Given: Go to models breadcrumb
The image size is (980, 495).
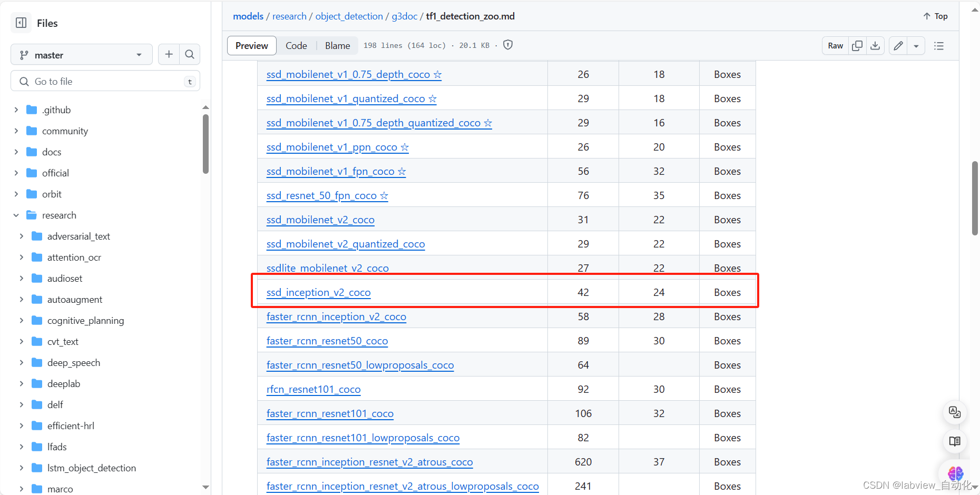Looking at the screenshot, I should click(248, 16).
